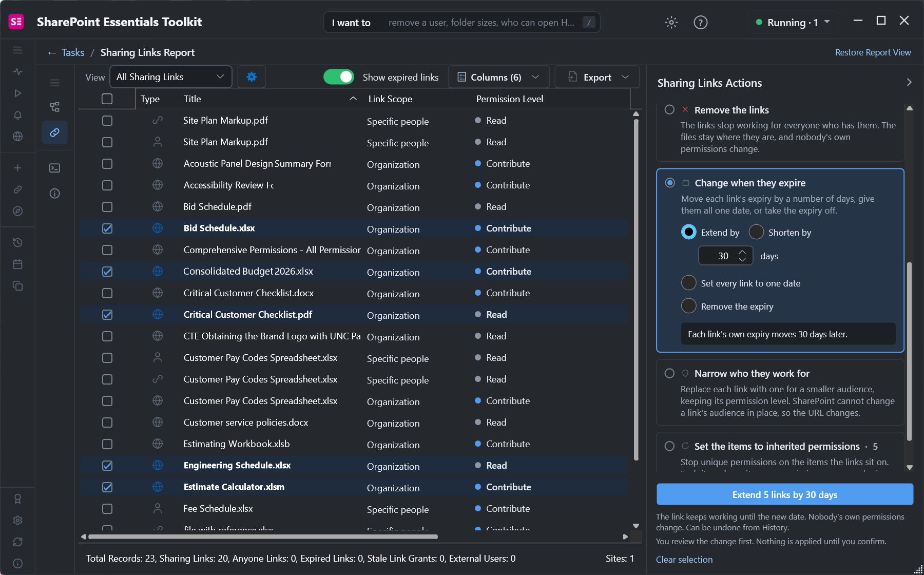Click the actions panel vertical scrollbar thumb
Screen dimensions: 924x575
click(909, 352)
